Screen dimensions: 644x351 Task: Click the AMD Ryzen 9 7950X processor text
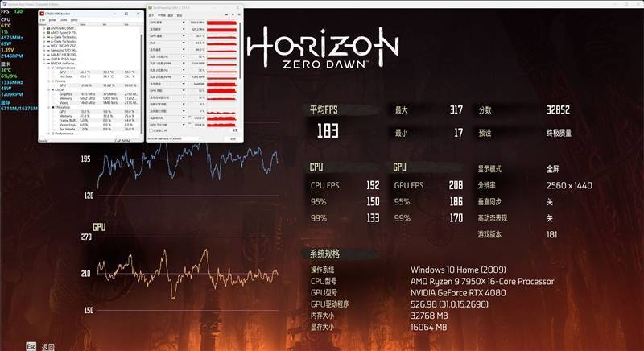point(482,281)
